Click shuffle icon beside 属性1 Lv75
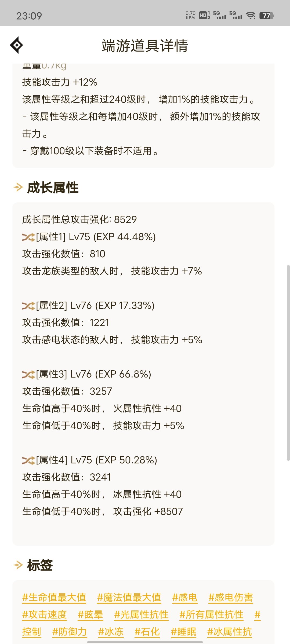Image resolution: width=290 pixels, height=644 pixels. (x=28, y=237)
